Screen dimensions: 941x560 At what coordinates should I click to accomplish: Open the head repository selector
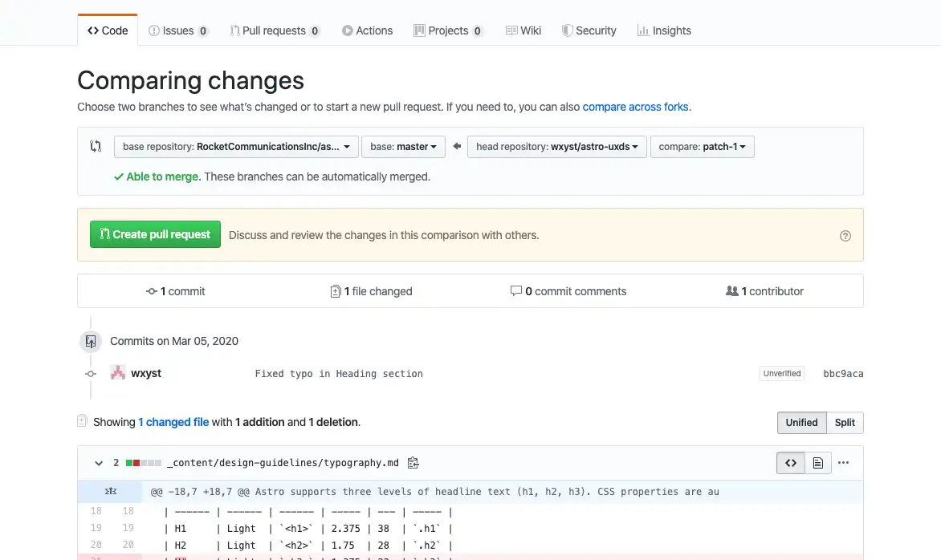556,147
